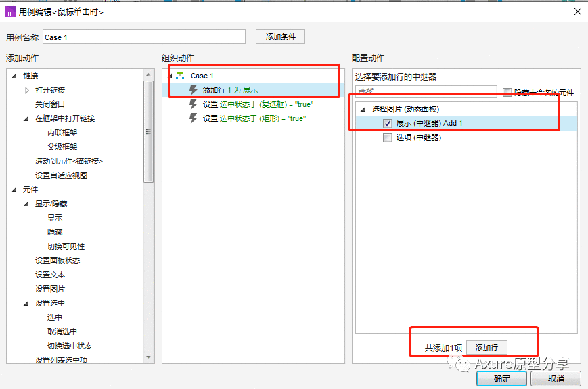Select the 设置面板状态 action

pyautogui.click(x=58, y=260)
